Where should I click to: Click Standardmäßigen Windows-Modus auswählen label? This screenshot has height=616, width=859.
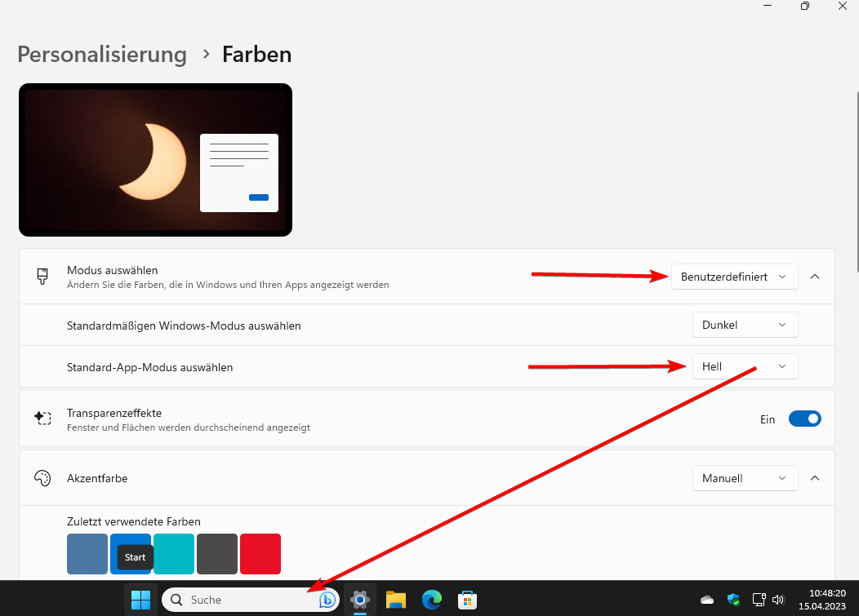[x=184, y=326]
